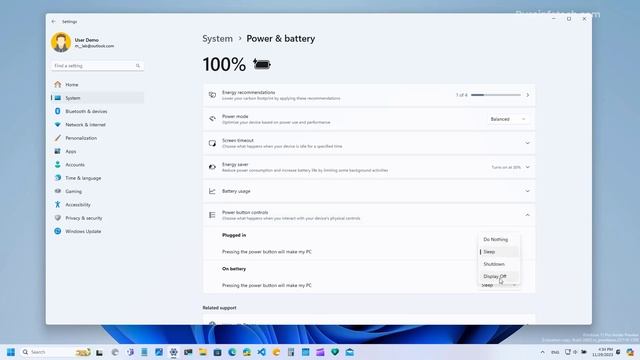Click the taskbar Search box
Screen dimensions: 640x360
[x=56, y=352]
